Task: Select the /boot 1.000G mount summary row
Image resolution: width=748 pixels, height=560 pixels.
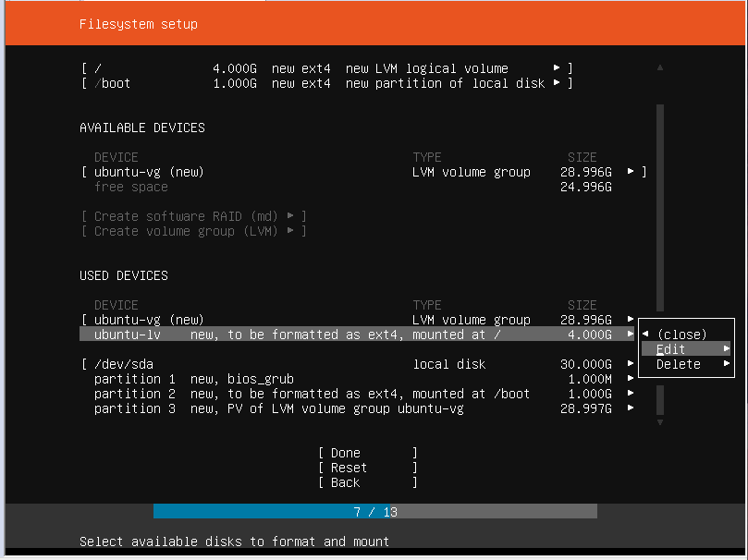Action: pos(326,83)
